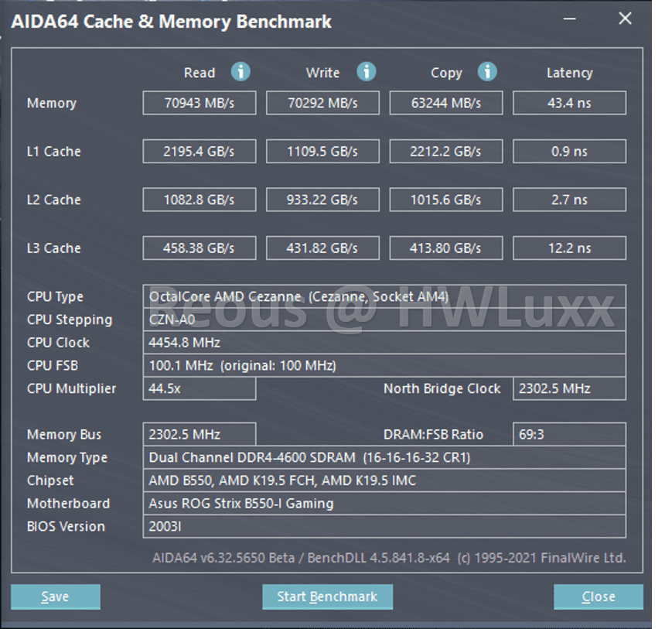
Task: Click the info icon next to Copy
Action: [487, 72]
